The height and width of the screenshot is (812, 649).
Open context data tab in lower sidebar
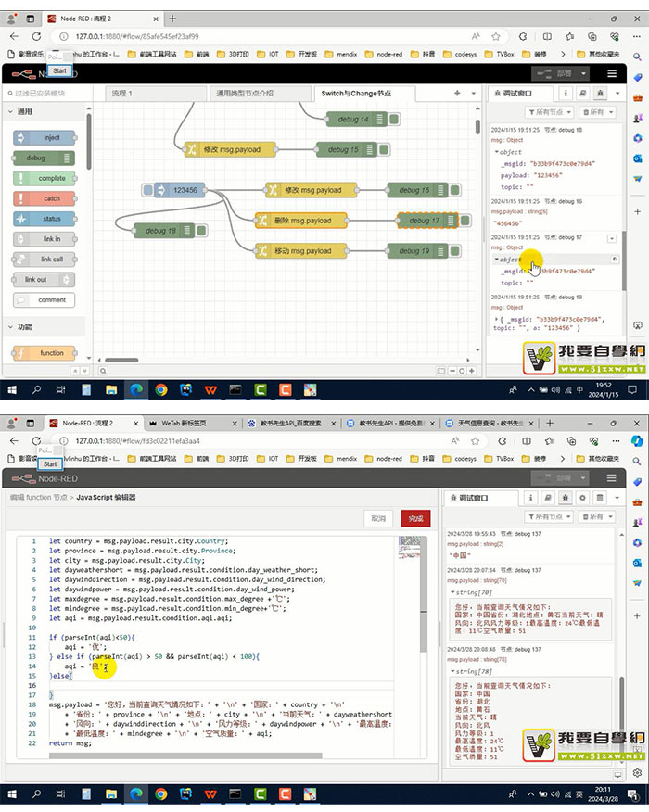point(600,498)
